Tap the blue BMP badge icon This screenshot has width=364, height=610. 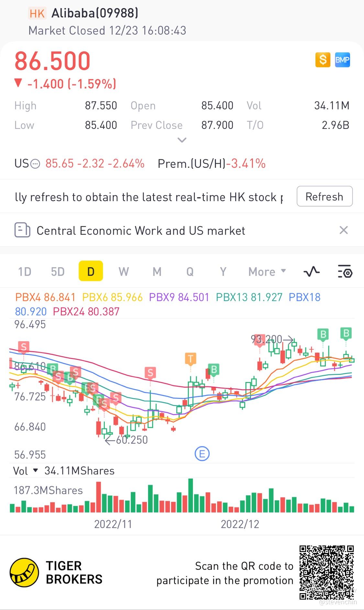342,60
